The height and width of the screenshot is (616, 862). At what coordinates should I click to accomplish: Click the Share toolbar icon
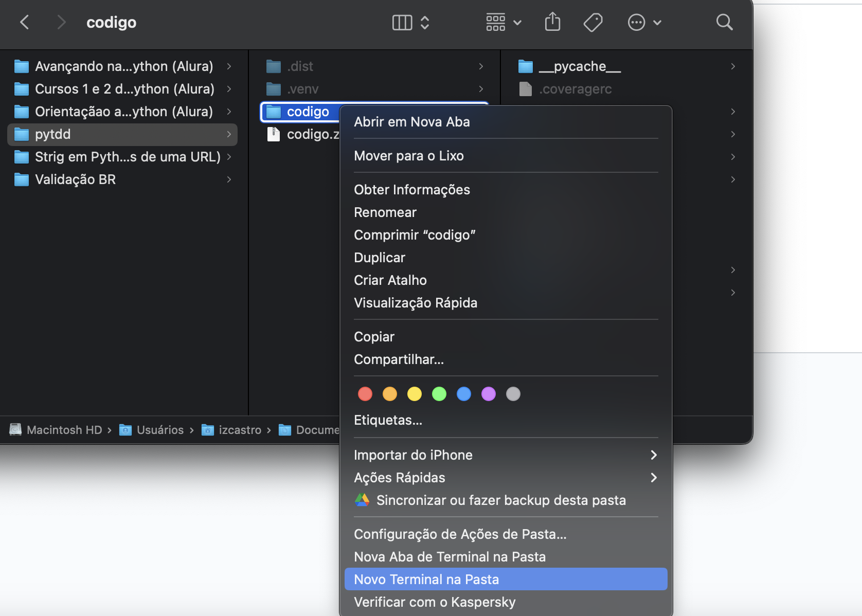click(x=552, y=22)
